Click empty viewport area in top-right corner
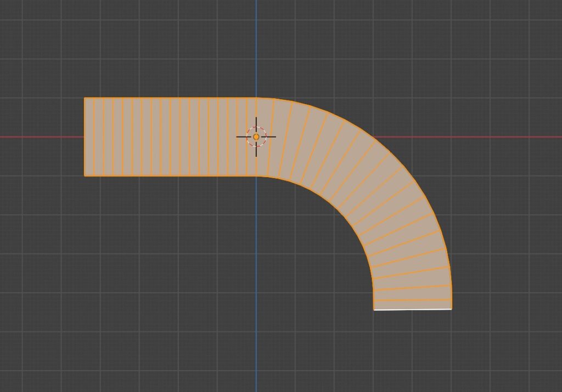Screen dimensions: 562x392 coord(521,33)
